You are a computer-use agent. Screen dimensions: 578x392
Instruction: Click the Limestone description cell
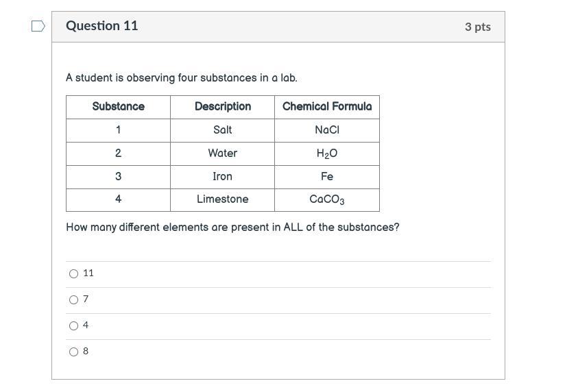222,199
